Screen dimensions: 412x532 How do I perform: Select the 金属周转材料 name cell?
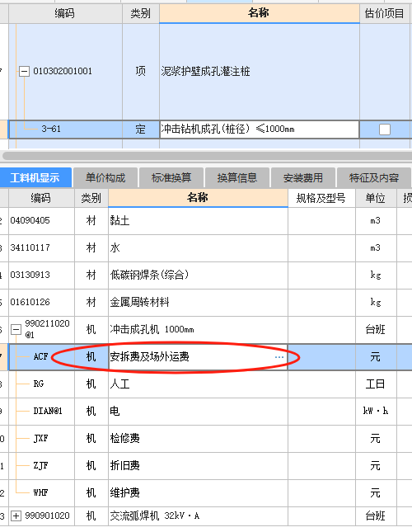(x=198, y=302)
